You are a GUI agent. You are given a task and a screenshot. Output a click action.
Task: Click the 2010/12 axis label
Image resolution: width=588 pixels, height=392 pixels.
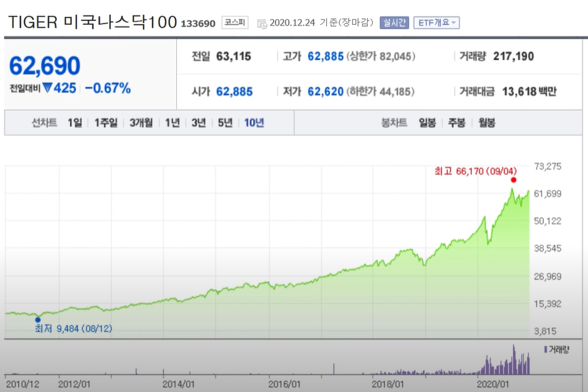(x=22, y=384)
